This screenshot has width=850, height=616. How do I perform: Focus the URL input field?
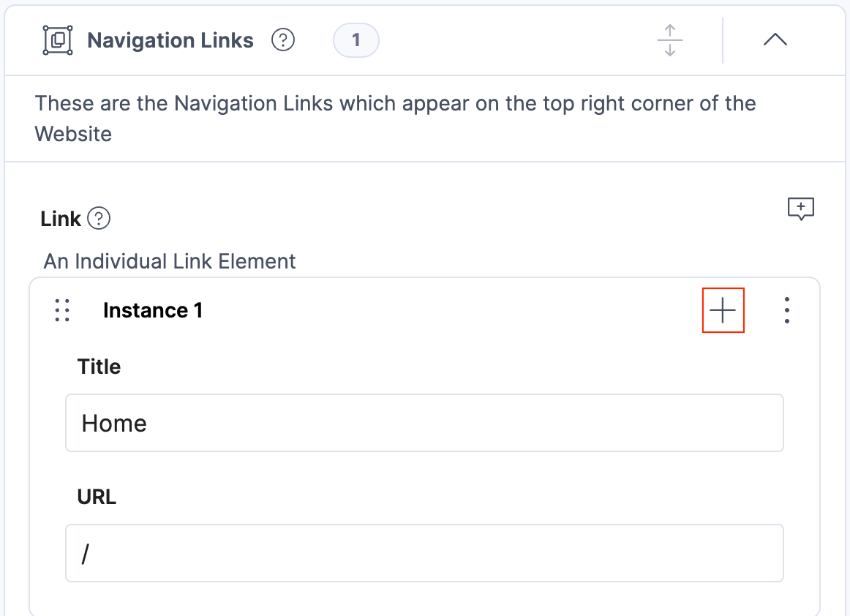pyautogui.click(x=424, y=553)
